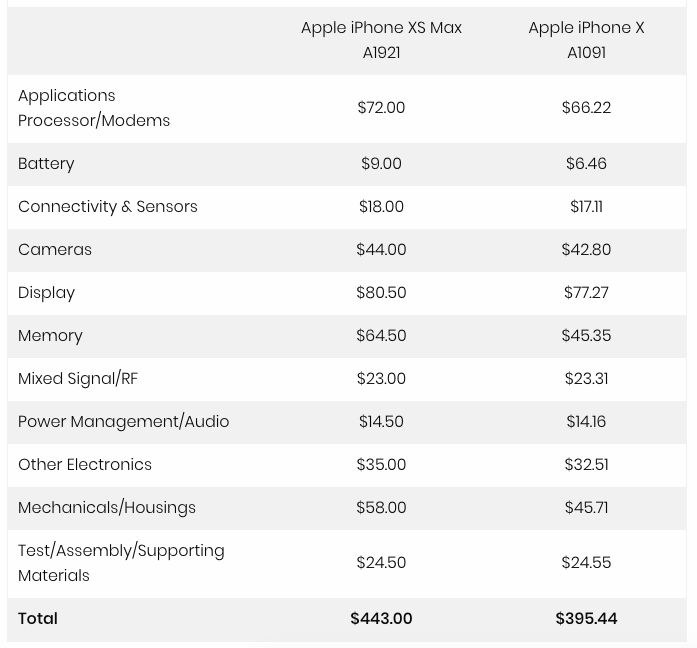697x648 pixels.
Task: Select the Applications Processor/Modems row label
Action: click(94, 108)
